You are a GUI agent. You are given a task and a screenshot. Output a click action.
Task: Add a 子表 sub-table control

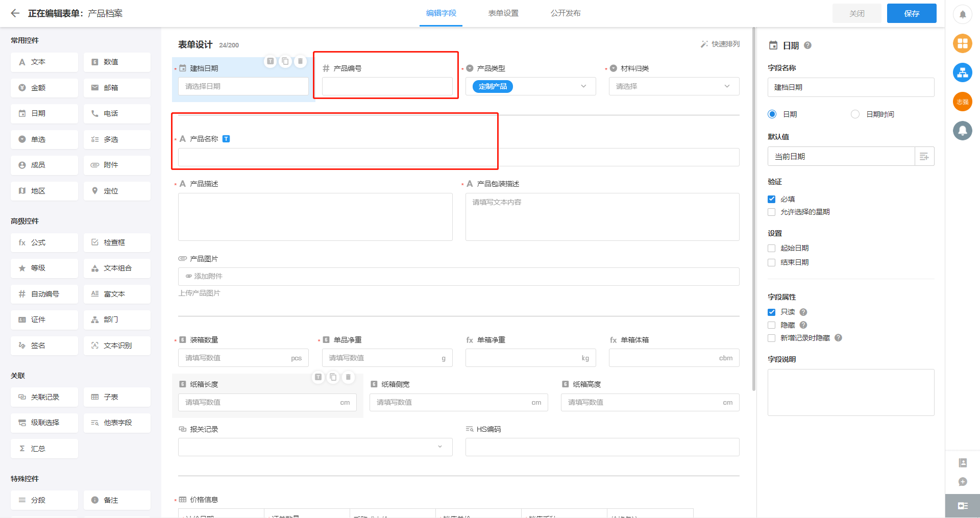tap(117, 398)
